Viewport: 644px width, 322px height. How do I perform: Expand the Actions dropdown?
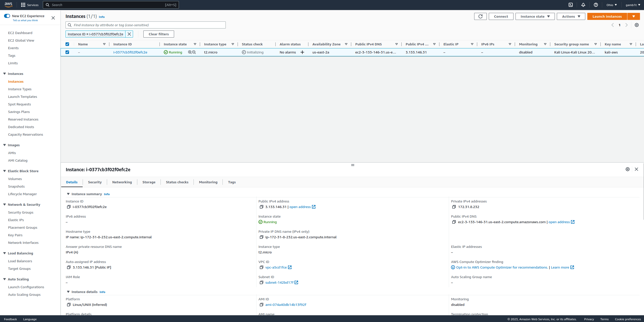571,16
